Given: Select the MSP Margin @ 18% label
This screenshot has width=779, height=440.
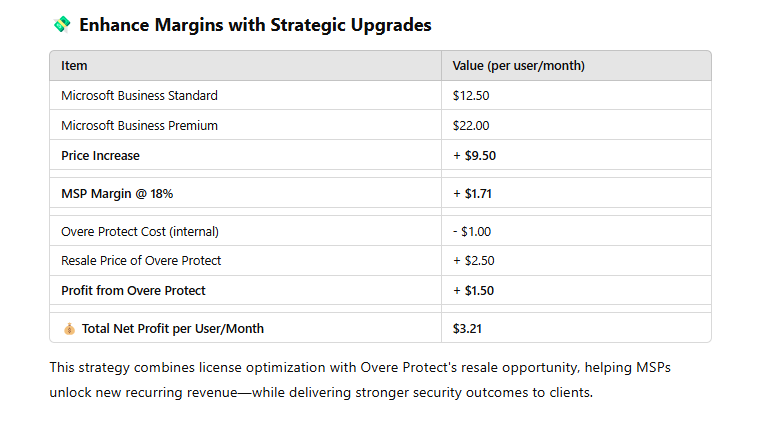Looking at the screenshot, I should click(117, 194).
